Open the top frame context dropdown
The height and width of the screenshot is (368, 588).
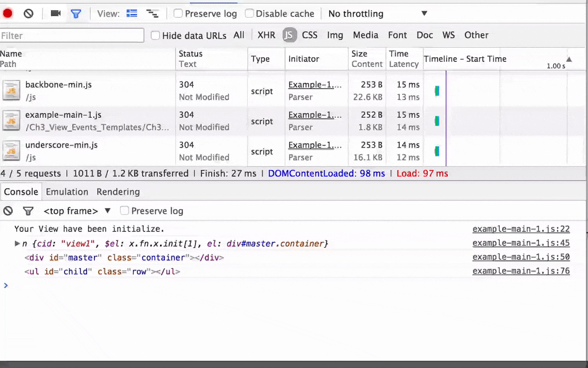point(77,211)
